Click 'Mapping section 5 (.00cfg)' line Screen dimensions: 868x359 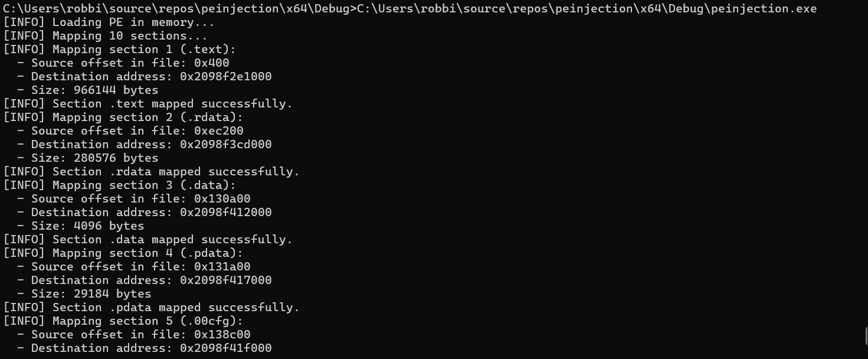click(123, 321)
